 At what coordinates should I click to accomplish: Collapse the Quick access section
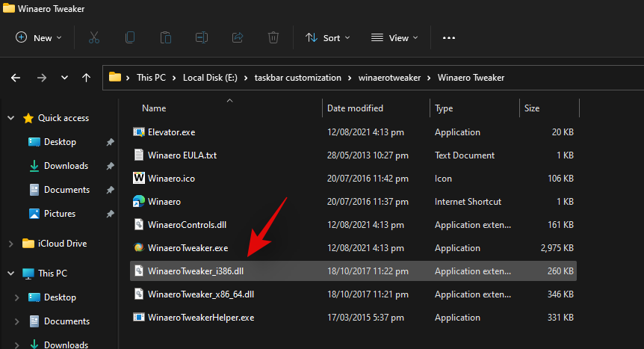(x=10, y=118)
